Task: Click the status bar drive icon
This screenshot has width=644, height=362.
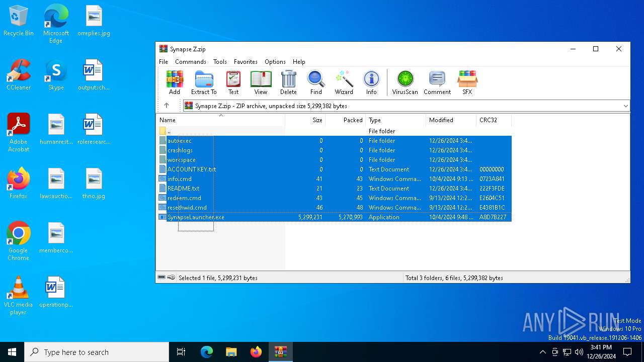Action: pos(162,278)
